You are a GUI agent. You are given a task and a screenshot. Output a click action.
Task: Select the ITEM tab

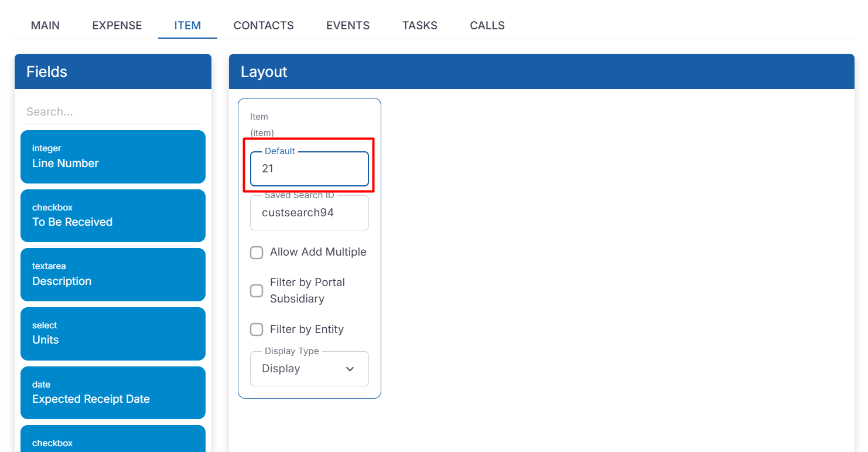[187, 26]
